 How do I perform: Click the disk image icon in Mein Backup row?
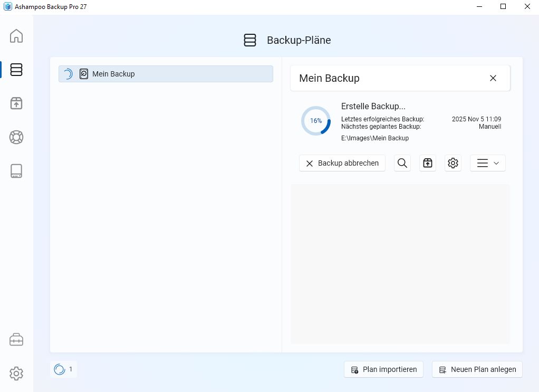point(83,74)
